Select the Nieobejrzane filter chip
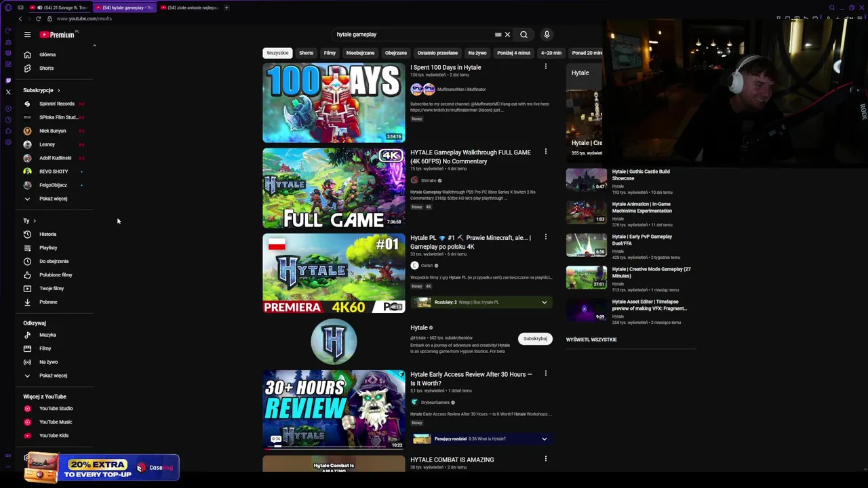 [x=360, y=53]
